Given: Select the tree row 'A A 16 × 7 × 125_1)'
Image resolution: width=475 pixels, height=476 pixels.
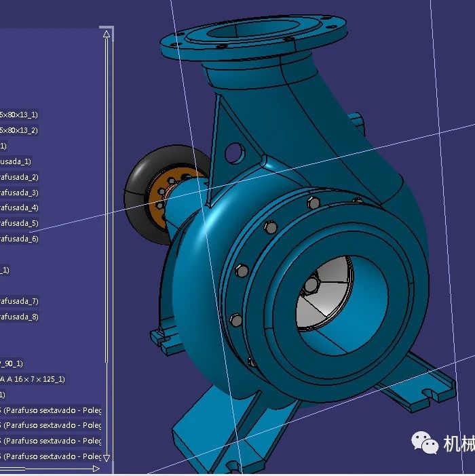Looking at the screenshot, I should [33, 379].
